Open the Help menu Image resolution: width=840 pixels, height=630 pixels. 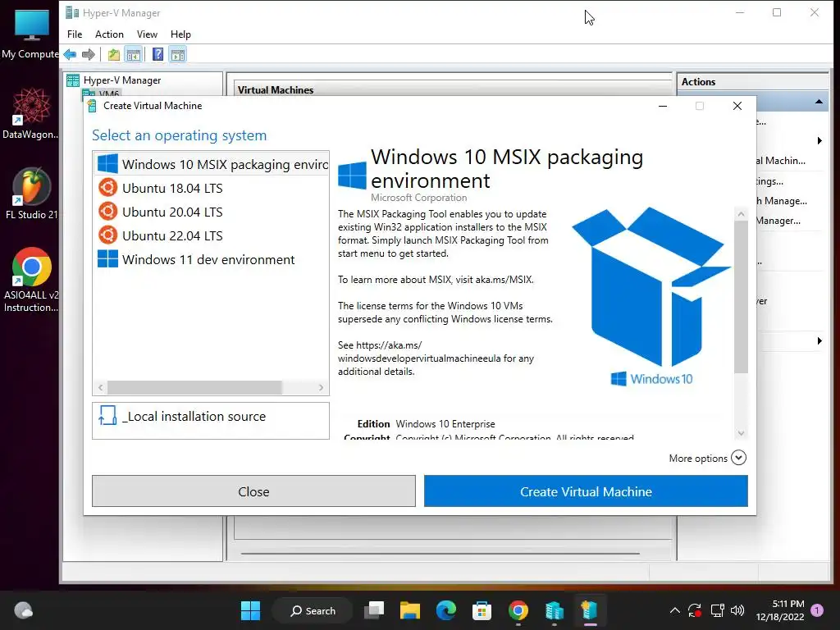(180, 34)
